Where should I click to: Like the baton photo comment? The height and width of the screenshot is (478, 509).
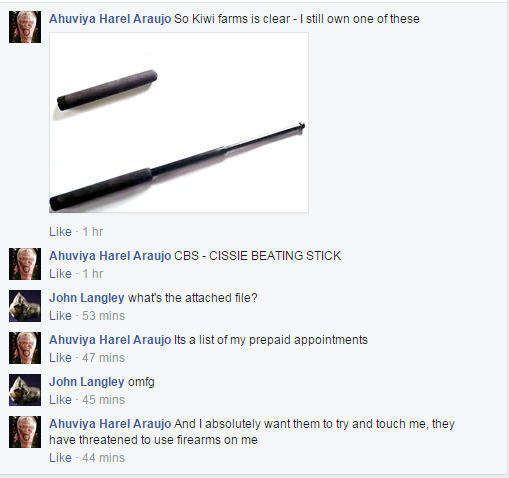point(60,232)
